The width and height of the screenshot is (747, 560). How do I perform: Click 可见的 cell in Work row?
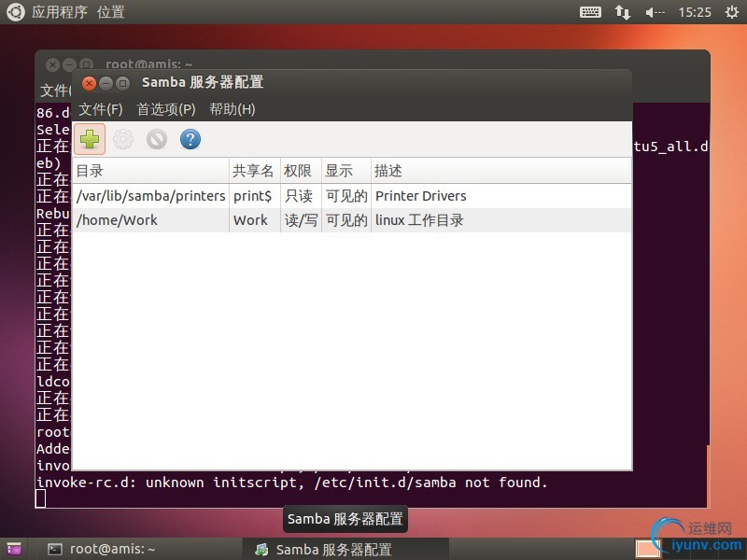coord(346,220)
